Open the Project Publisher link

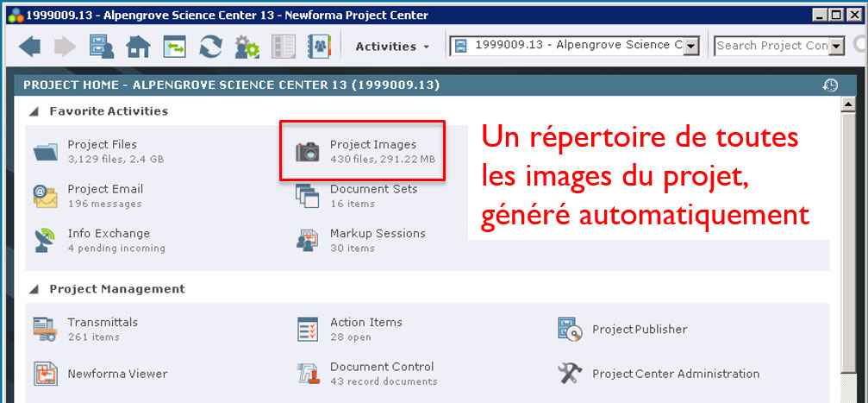point(640,330)
